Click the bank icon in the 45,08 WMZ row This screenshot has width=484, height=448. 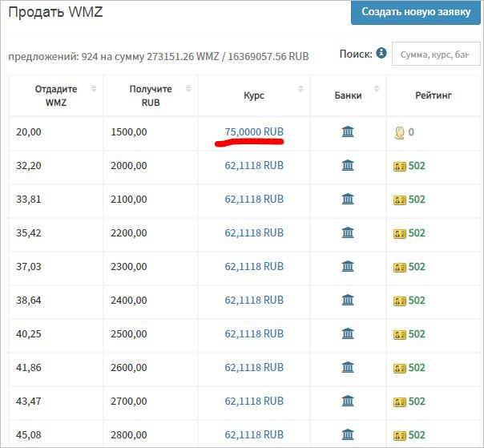(348, 434)
